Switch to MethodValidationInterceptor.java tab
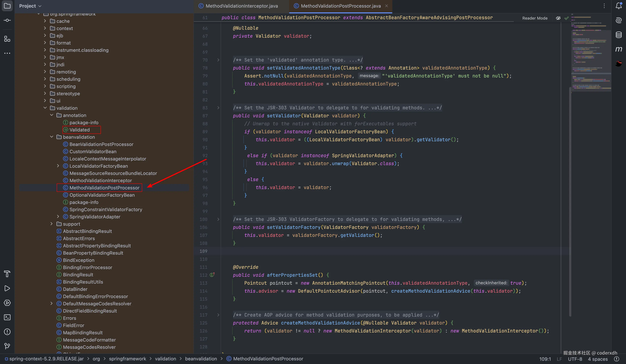The image size is (626, 364). 241,6
